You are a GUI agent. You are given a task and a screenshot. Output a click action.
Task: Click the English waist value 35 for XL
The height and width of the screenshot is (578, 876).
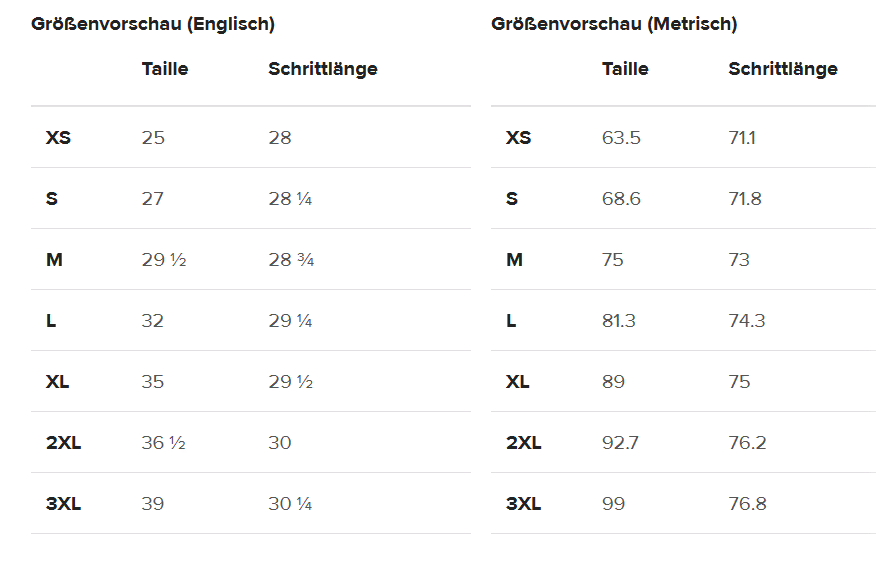coord(153,382)
